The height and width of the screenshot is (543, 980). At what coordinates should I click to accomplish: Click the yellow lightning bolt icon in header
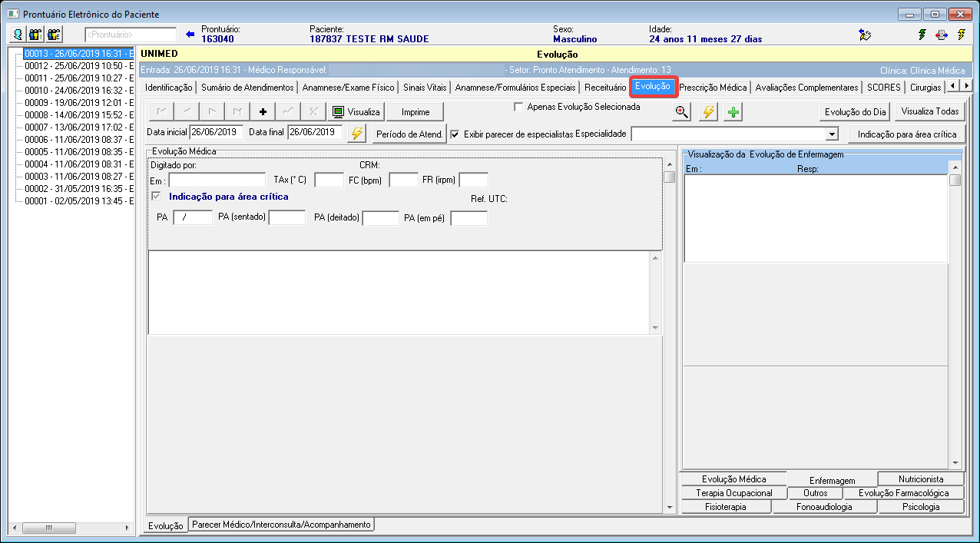click(x=962, y=35)
